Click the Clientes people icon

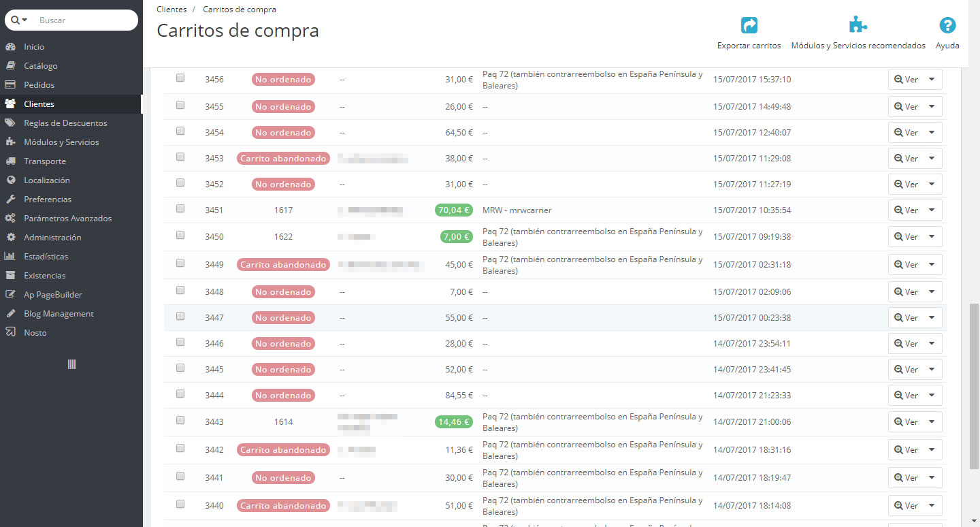[10, 104]
